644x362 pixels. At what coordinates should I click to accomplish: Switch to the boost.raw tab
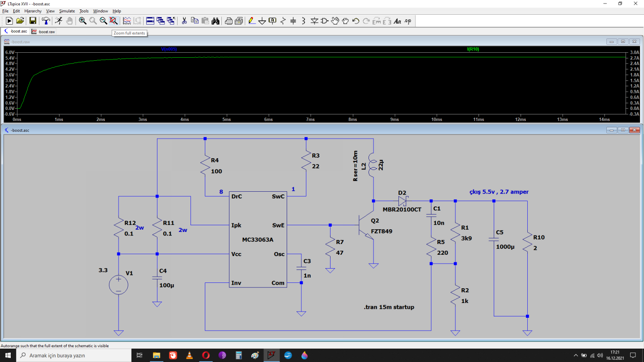coord(44,32)
